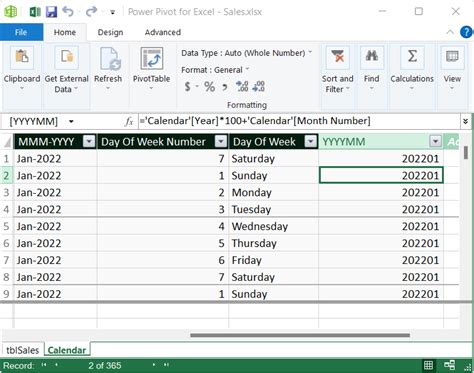Click the Redo arrow
Screen dimensions: 474x373
coord(91,12)
